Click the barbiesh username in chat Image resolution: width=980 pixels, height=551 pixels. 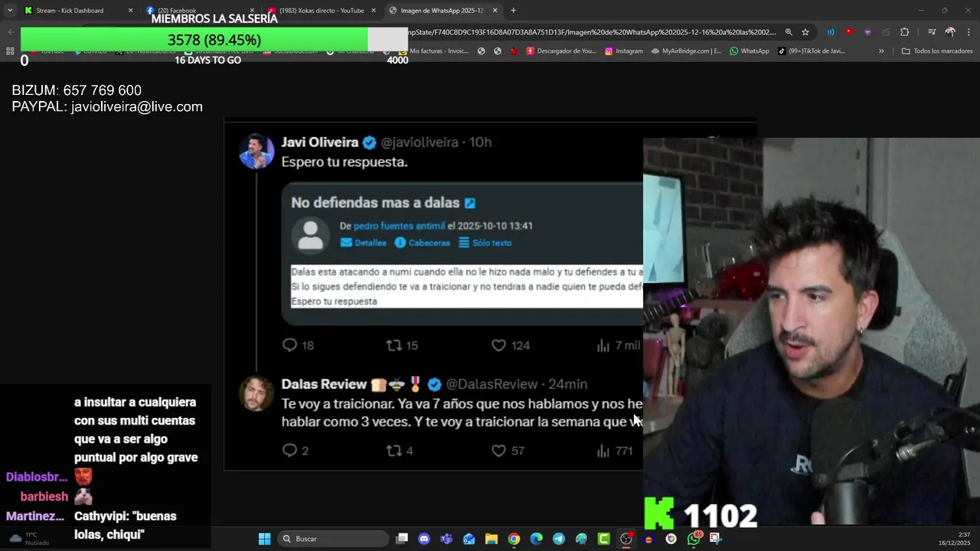44,497
